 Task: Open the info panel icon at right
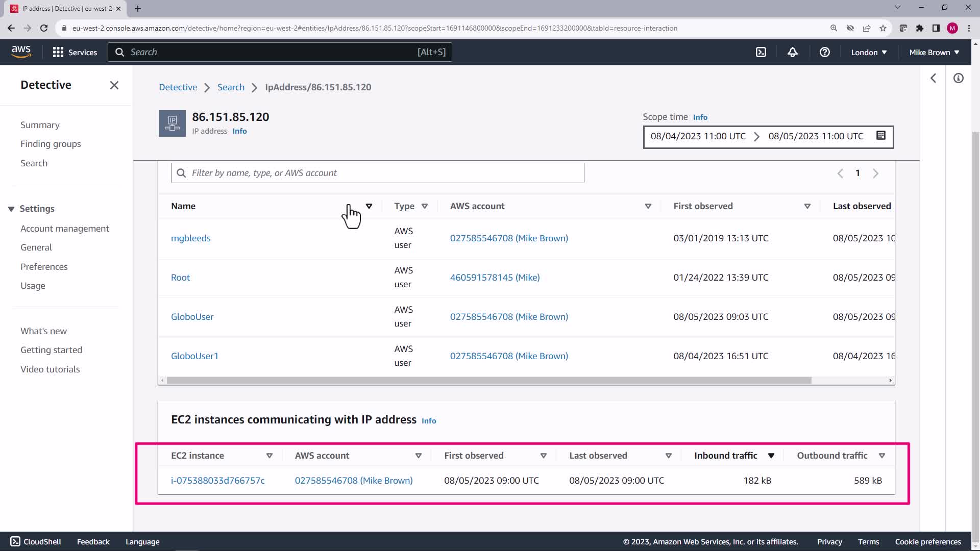pos(958,78)
